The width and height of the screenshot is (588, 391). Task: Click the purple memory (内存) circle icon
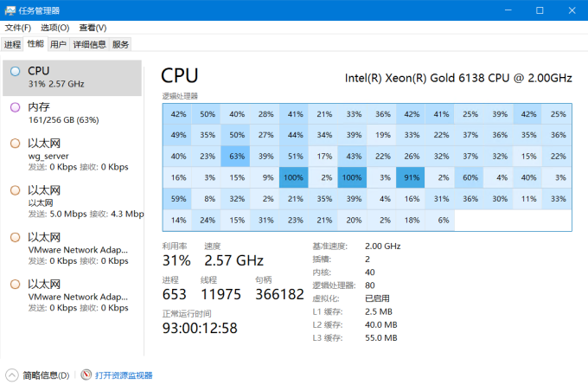tap(15, 107)
